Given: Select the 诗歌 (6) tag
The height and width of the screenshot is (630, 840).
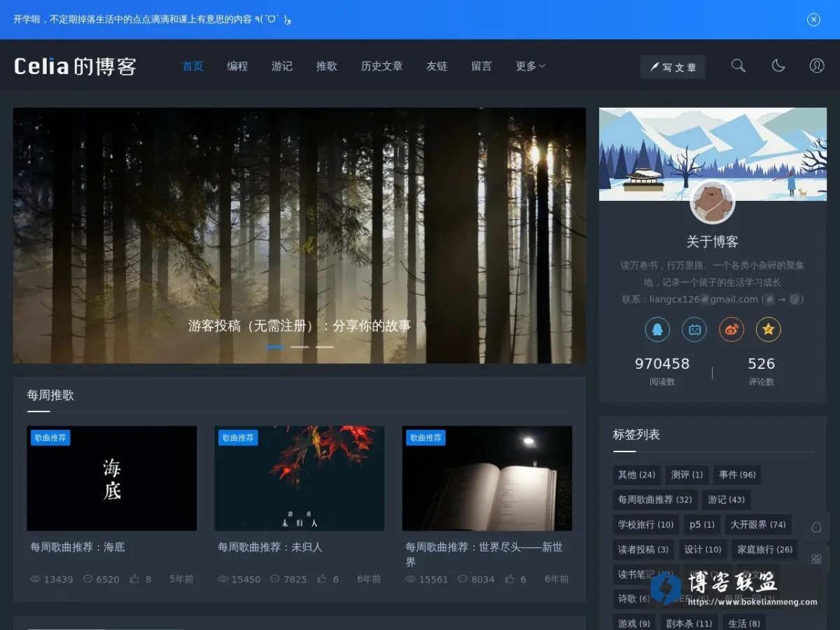Looking at the screenshot, I should click(x=633, y=599).
